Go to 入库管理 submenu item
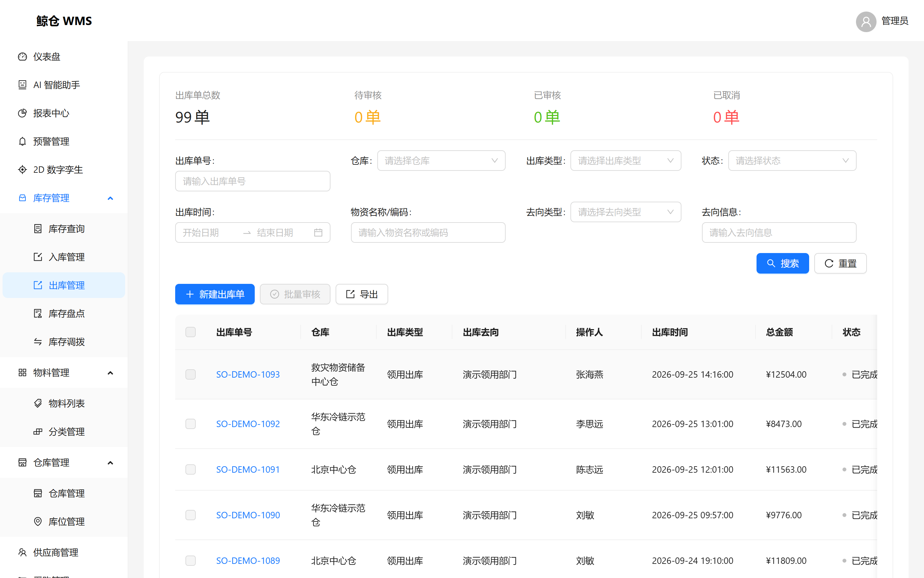 tap(64, 257)
